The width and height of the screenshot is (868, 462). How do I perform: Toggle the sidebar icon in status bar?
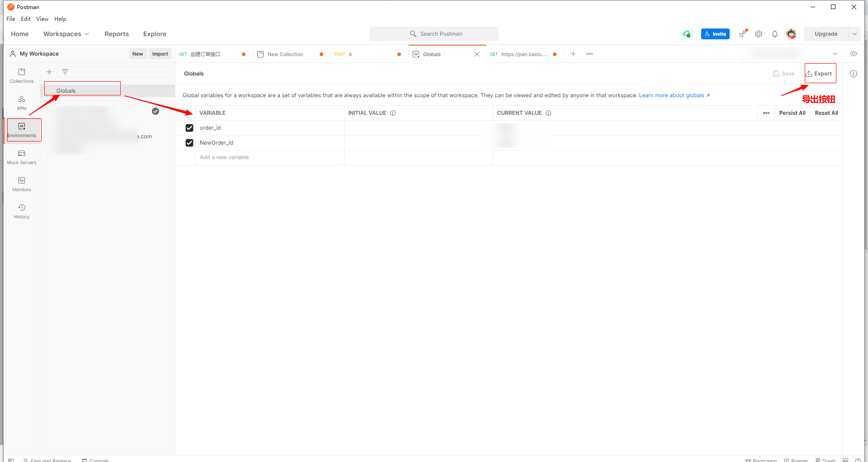coord(11,460)
